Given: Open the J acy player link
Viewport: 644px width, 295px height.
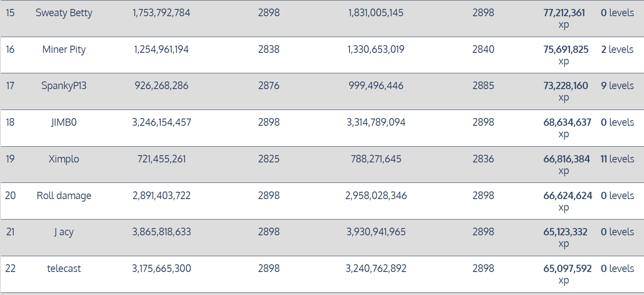Looking at the screenshot, I should click(x=64, y=232).
